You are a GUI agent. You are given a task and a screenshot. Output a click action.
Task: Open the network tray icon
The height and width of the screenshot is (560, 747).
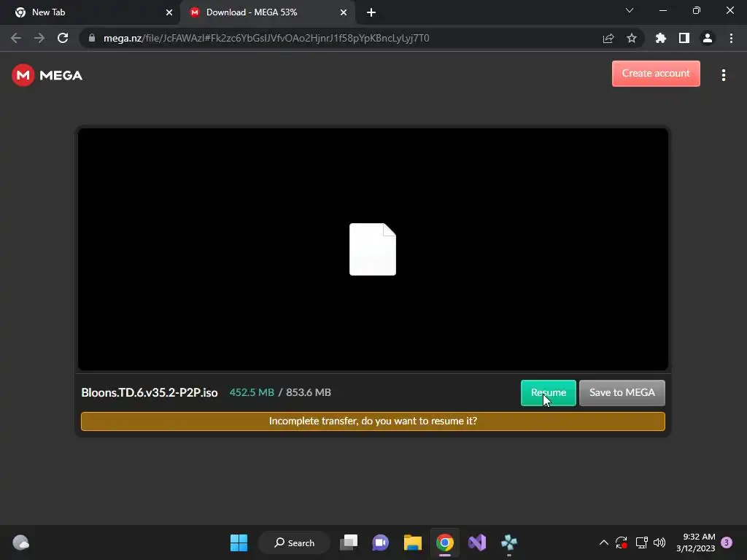point(642,542)
